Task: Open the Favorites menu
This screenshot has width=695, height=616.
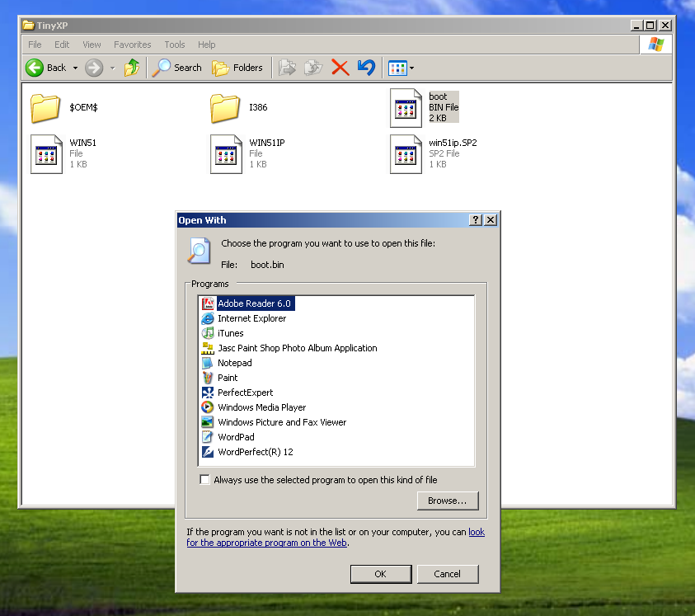Action: pos(132,45)
